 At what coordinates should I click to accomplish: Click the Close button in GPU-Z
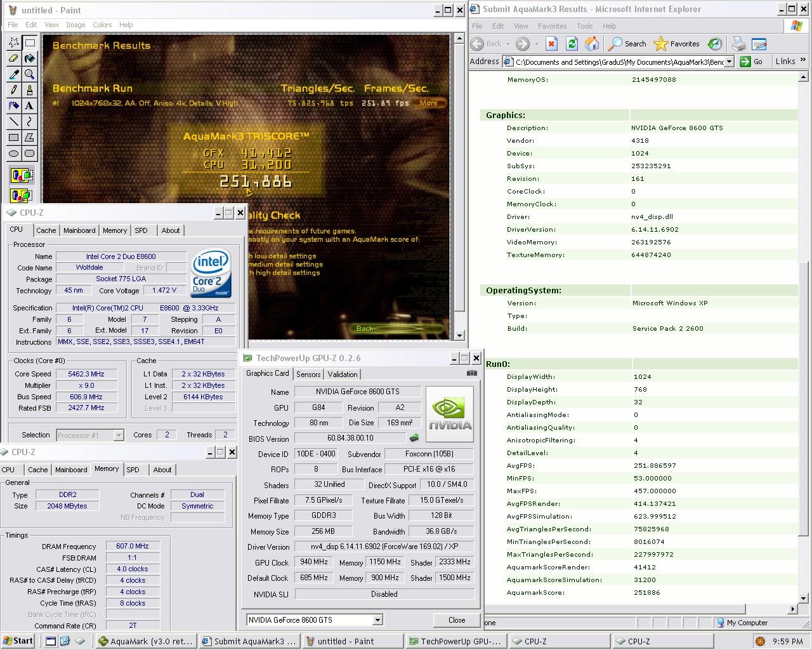point(457,620)
